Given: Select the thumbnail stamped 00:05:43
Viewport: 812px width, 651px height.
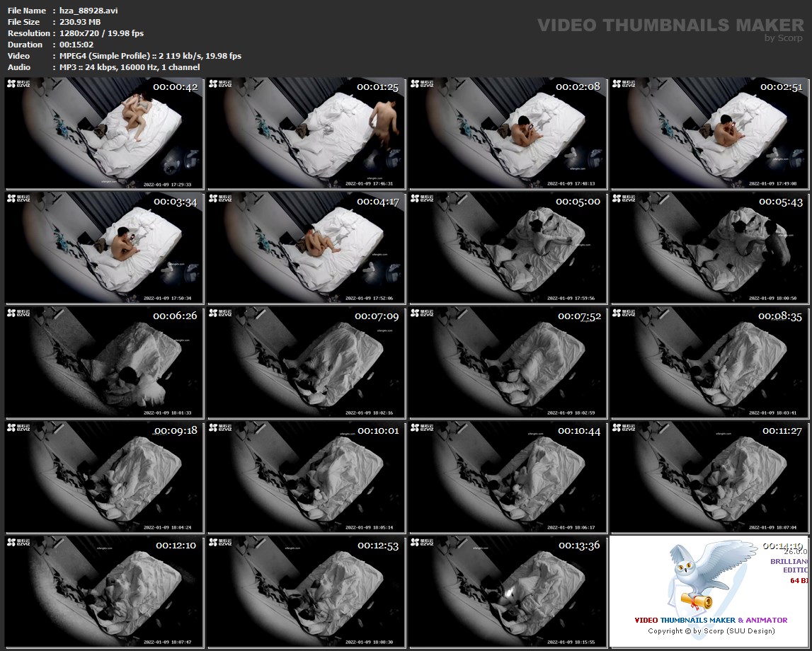Looking at the screenshot, I should 709,248.
